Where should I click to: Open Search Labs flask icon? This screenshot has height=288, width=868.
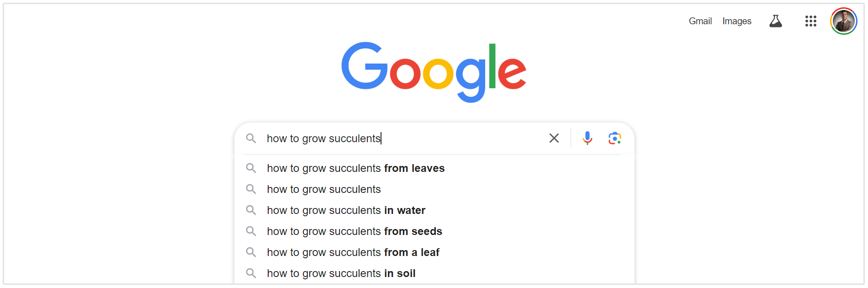tap(776, 21)
